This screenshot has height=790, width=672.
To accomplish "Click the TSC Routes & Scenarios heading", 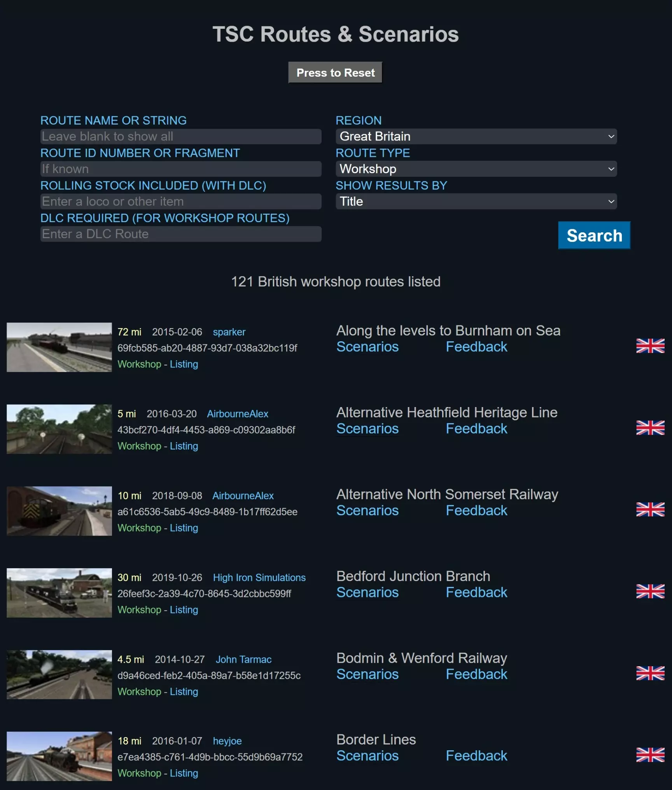I will (336, 34).
